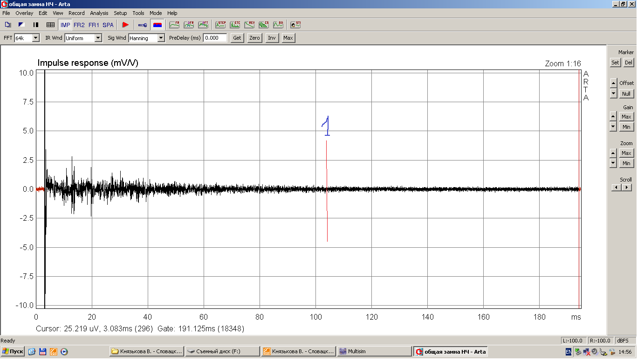Click the pause-like two bars toolbar icon

tap(36, 25)
